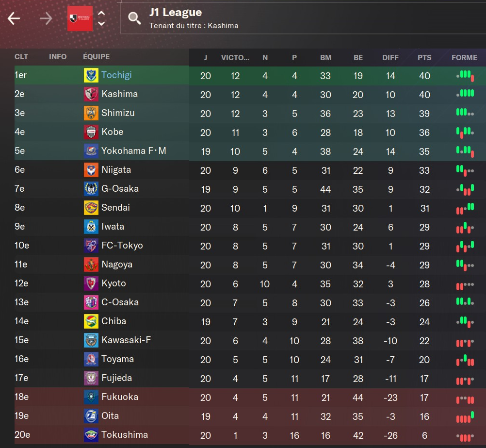Image resolution: width=486 pixels, height=448 pixels.
Task: Select the Fukuoka team name
Action: coord(119,397)
